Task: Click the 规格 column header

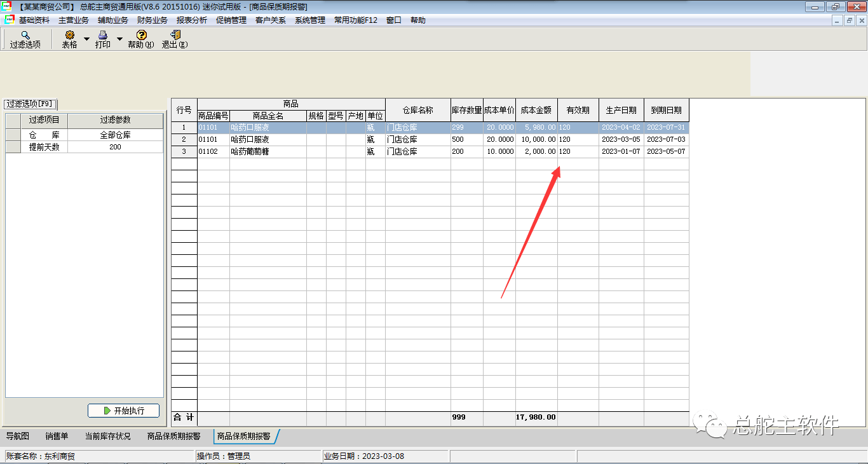Action: [316, 116]
